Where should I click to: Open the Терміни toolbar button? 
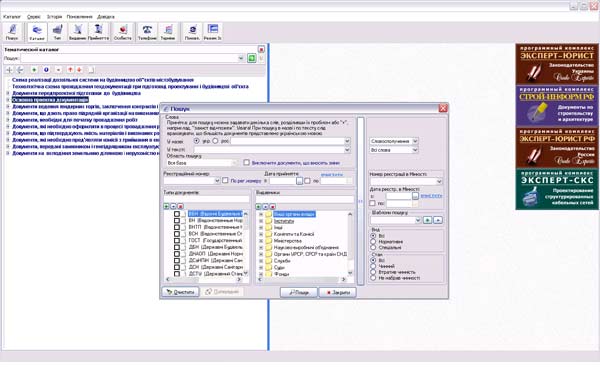[168, 32]
